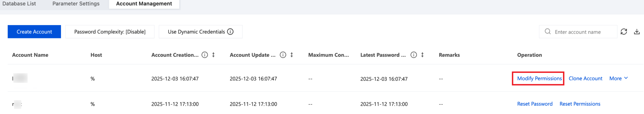The height and width of the screenshot is (114, 644).
Task: Click the search magnifier icon
Action: tap(548, 31)
